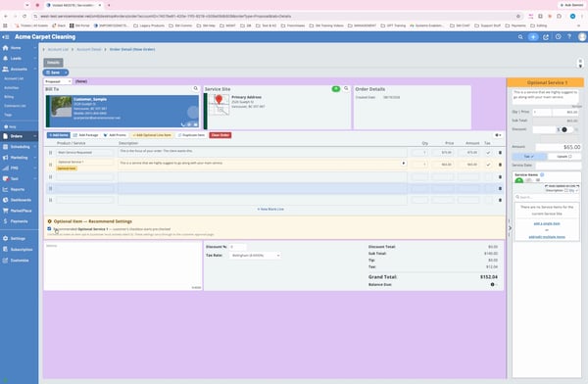Expand the Optional Service 1 description arrow
588x384 pixels.
(x=404, y=164)
